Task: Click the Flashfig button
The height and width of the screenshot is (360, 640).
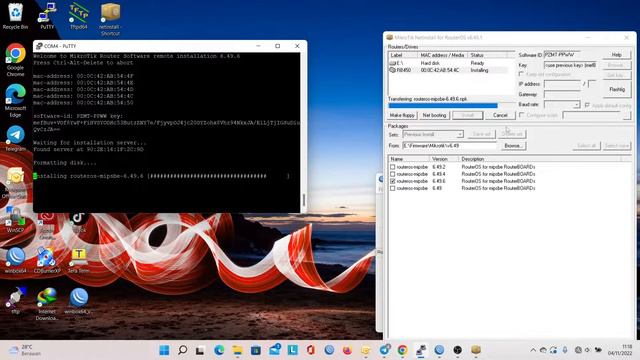Action: [x=616, y=89]
